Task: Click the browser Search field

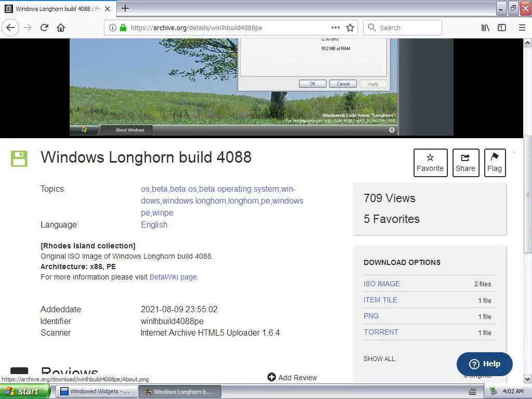Action: [x=403, y=28]
